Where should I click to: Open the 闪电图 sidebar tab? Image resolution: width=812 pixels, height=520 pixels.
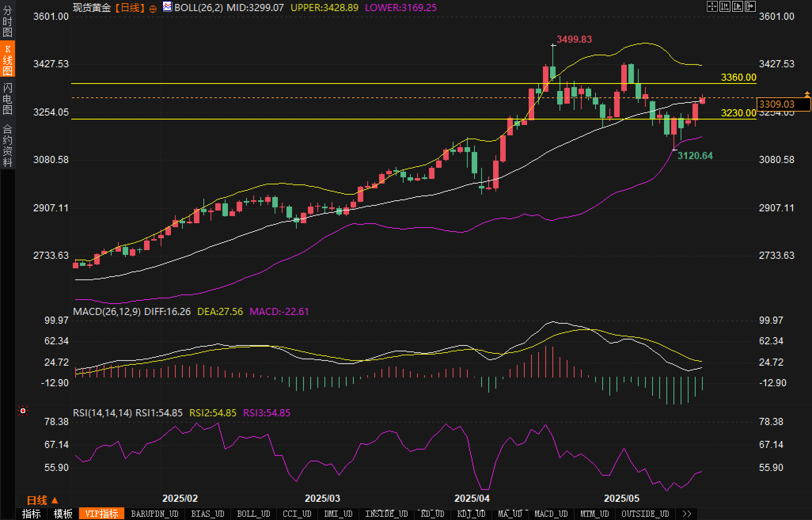8,98
